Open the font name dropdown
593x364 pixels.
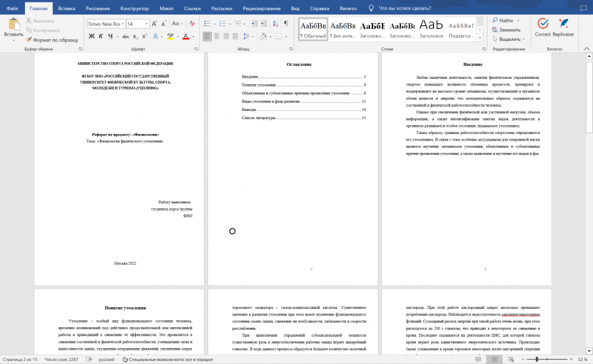click(123, 24)
